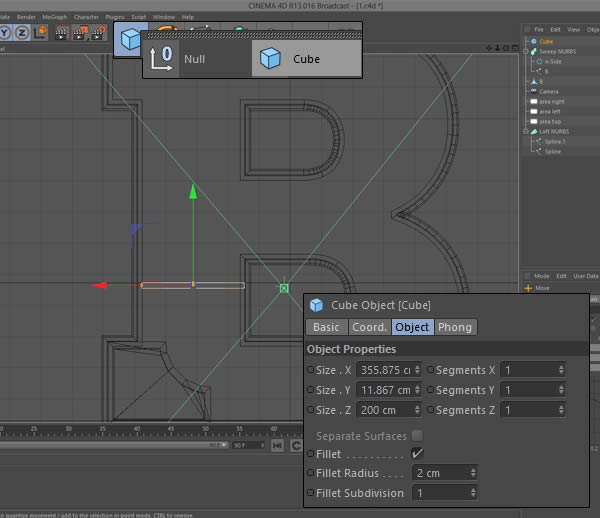Click the Fillet Radius keyframe circle
Image resolution: width=600 pixels, height=518 pixels.
pyautogui.click(x=311, y=472)
